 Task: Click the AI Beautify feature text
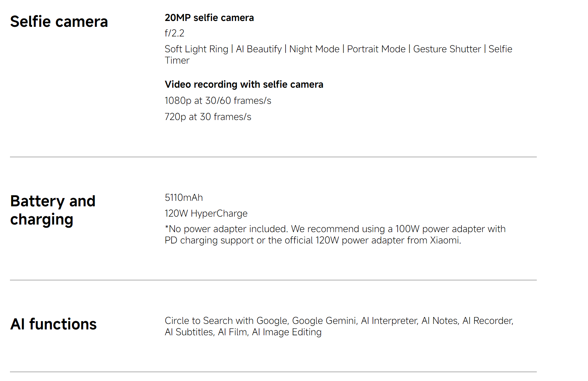pyautogui.click(x=258, y=49)
